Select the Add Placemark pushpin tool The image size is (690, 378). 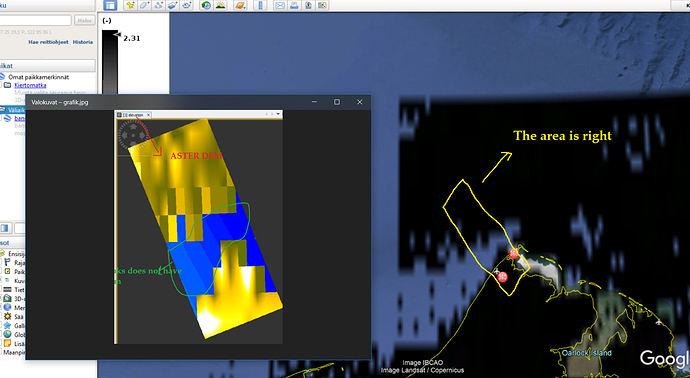pyautogui.click(x=130, y=5)
